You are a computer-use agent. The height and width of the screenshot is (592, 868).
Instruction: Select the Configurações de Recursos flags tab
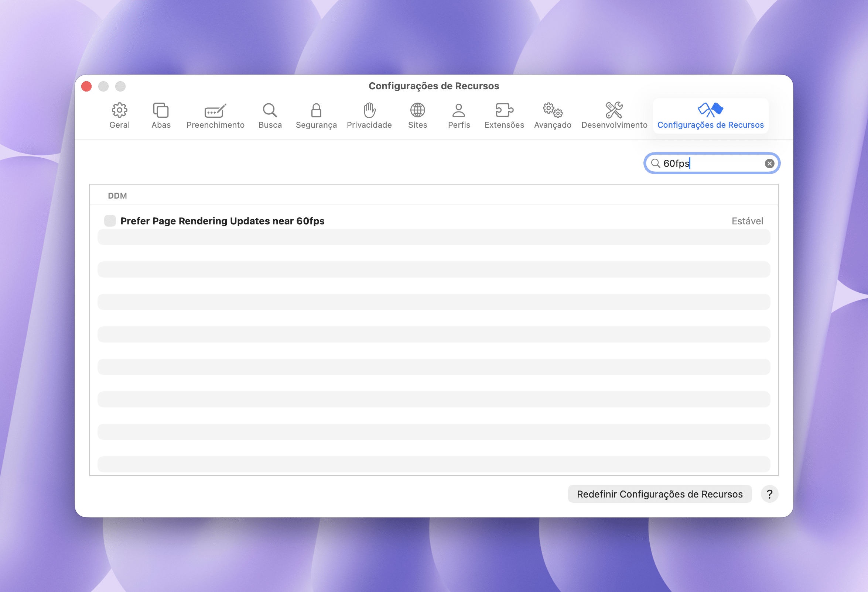point(710,116)
